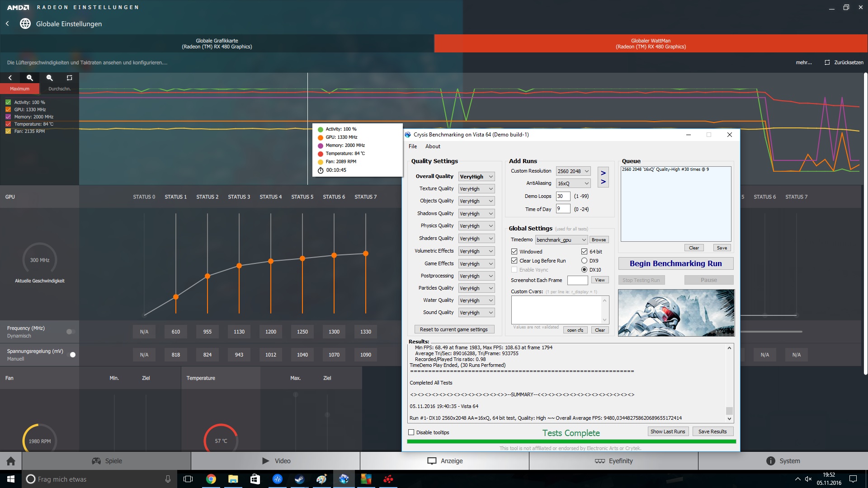Switch to Globale Grafikkarte tab
The image size is (868, 488).
coord(217,43)
